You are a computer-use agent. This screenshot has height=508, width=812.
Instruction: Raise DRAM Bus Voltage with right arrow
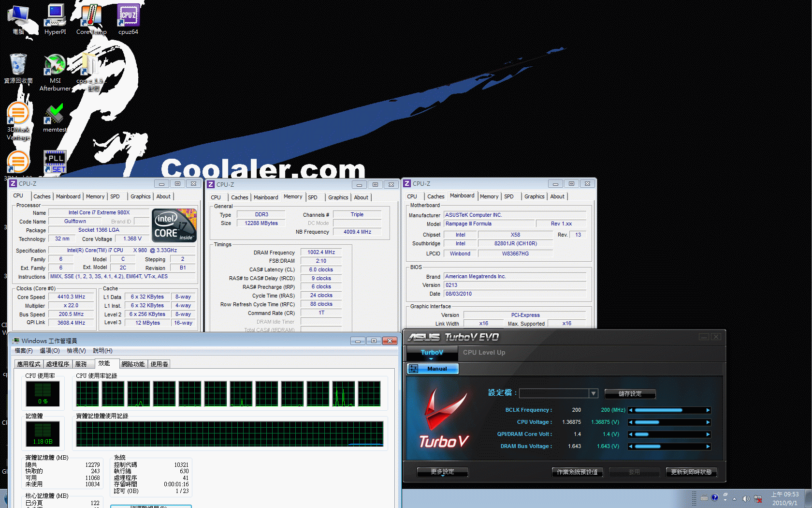[708, 447]
